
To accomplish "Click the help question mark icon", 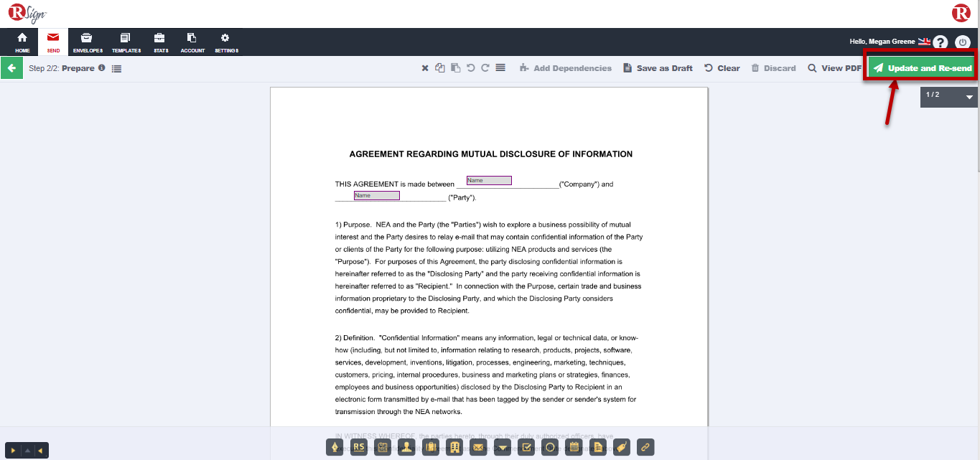I will [x=940, y=42].
